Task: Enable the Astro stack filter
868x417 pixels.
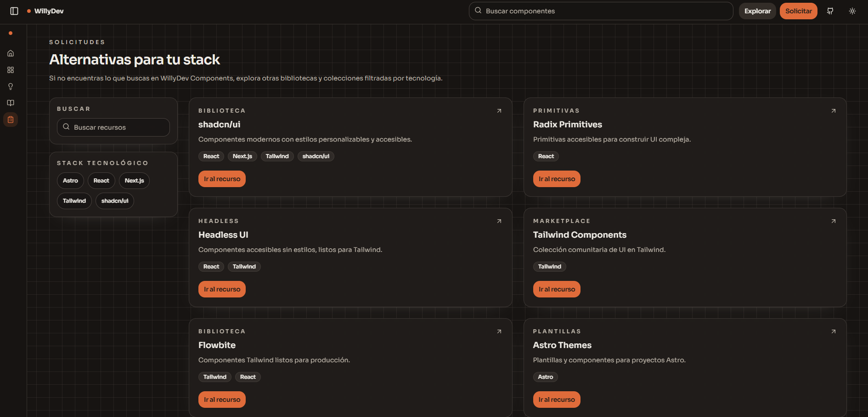Action: pyautogui.click(x=70, y=181)
